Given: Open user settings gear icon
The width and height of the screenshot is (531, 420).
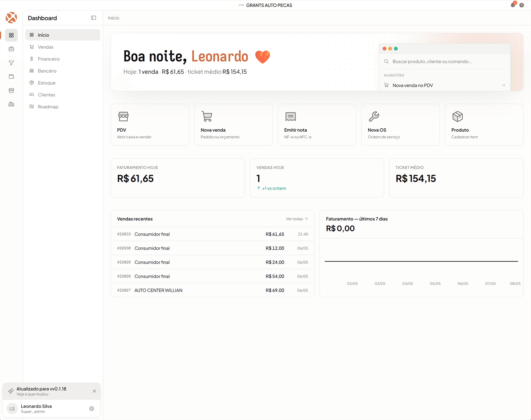Looking at the screenshot, I should tap(92, 408).
